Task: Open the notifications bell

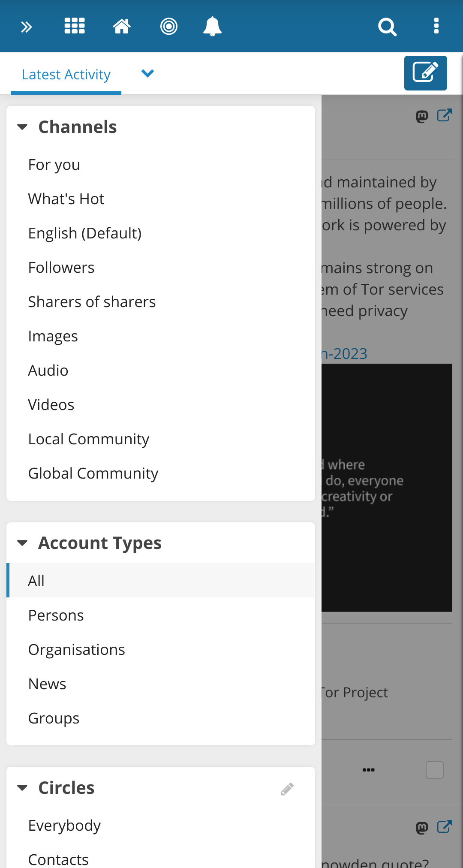Action: point(212,27)
